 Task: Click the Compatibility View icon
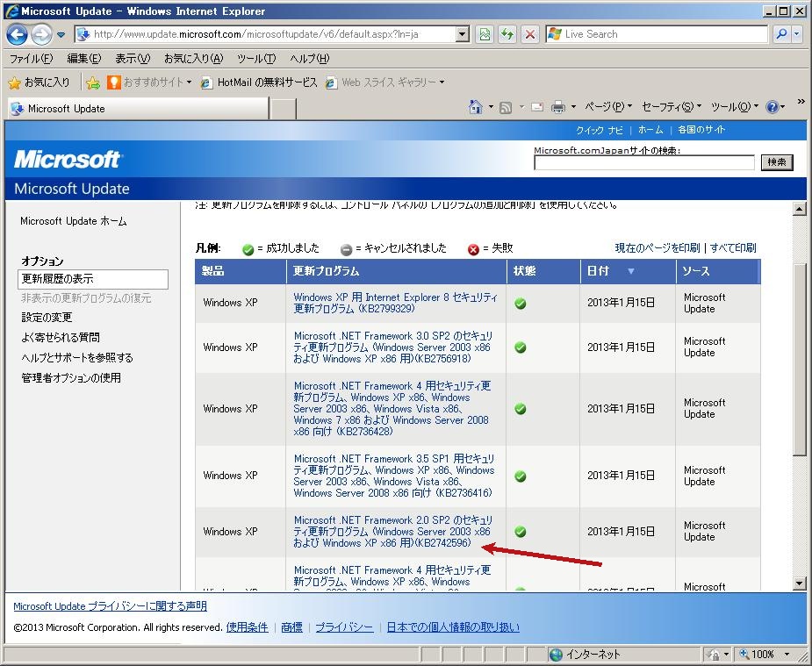[x=485, y=35]
